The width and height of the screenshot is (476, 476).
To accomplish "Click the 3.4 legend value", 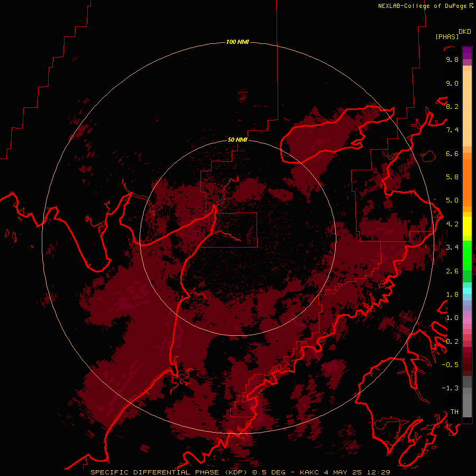I will tap(452, 248).
